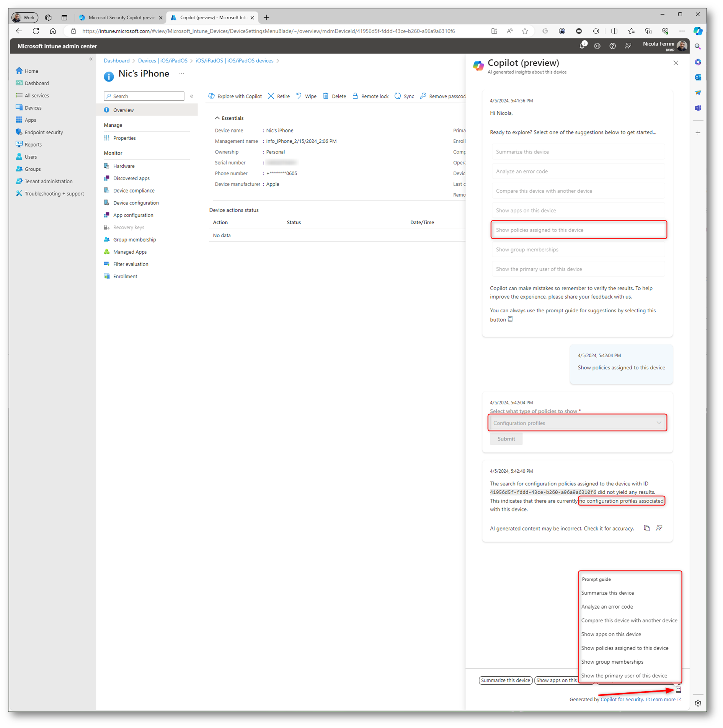Copy the Copilot response
723x728 pixels.
[x=646, y=528]
